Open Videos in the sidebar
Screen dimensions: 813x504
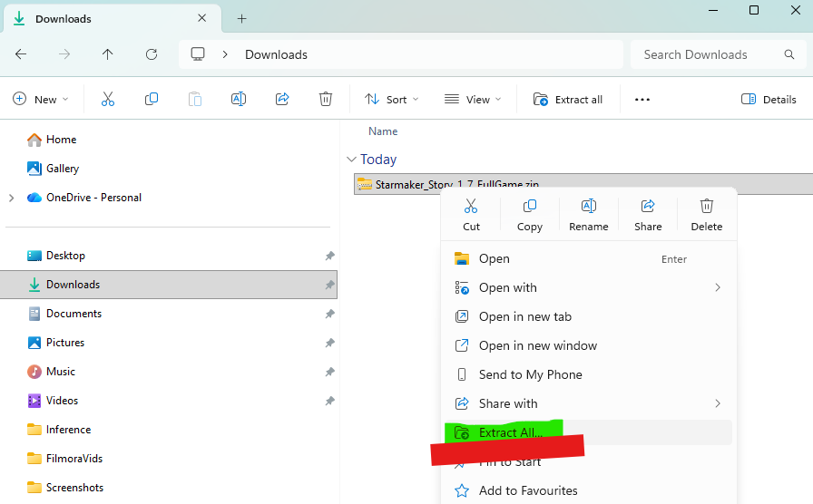tap(53, 401)
